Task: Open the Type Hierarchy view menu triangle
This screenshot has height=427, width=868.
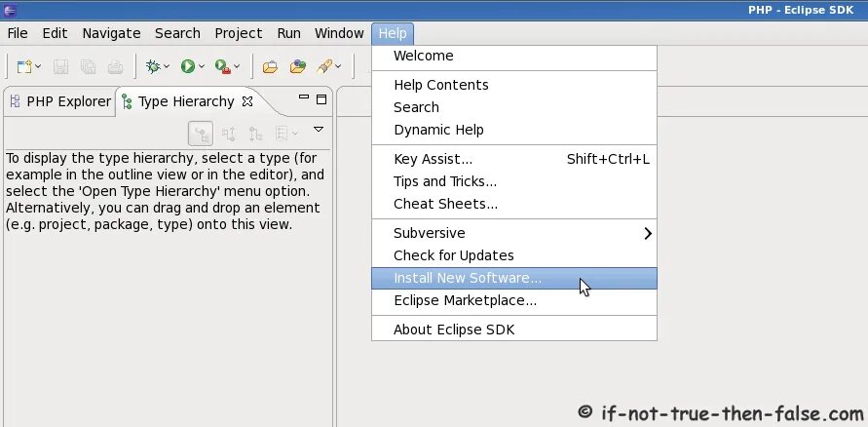Action: coord(318,130)
